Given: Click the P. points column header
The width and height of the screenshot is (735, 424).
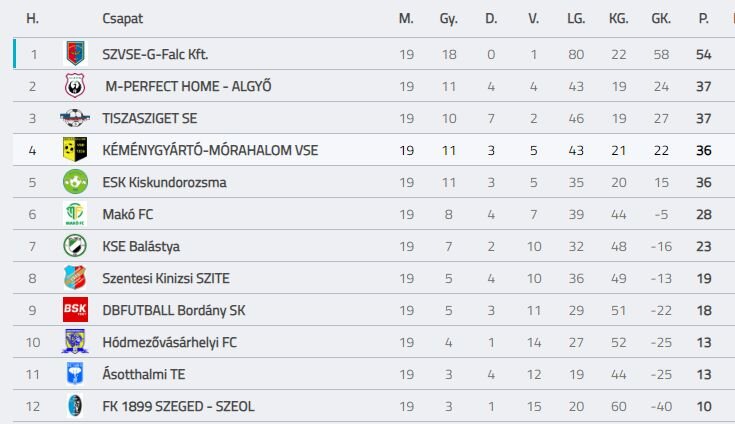Looking at the screenshot, I should 704,19.
